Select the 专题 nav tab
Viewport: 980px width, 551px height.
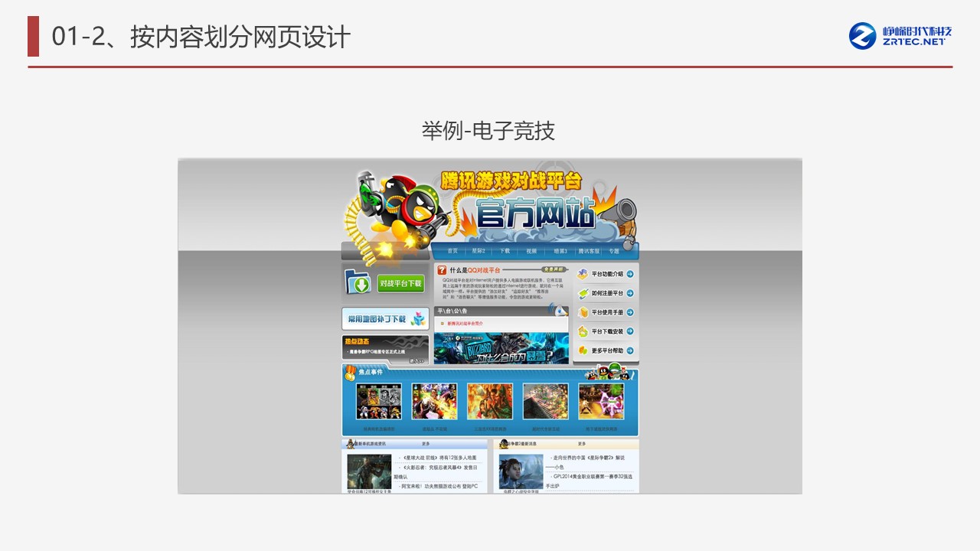614,251
